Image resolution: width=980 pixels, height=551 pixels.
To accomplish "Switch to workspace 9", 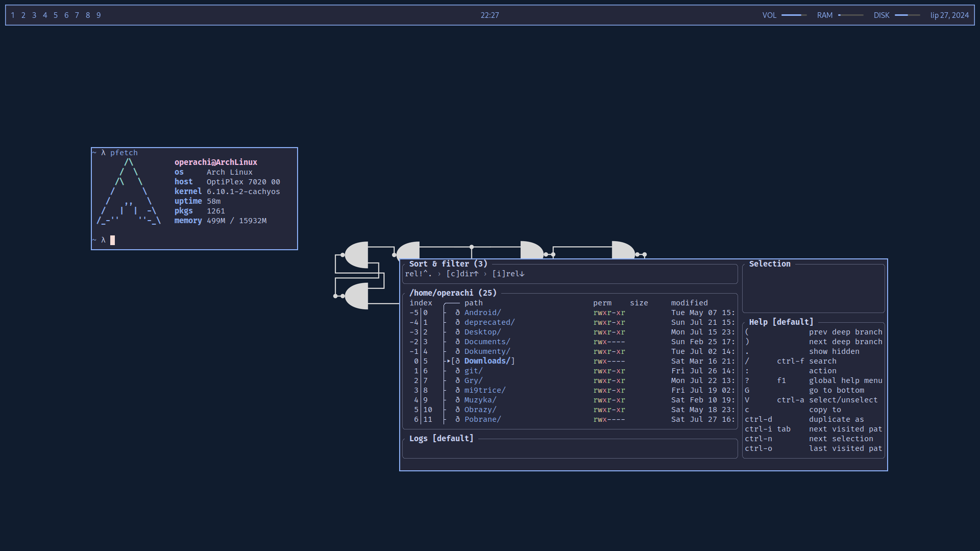I will click(99, 15).
